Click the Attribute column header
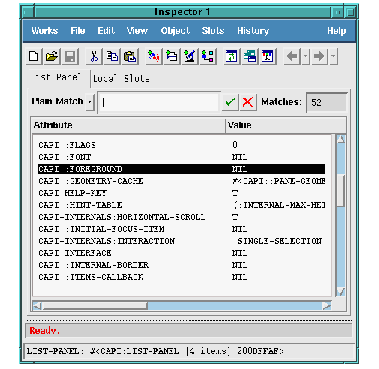This screenshot has width=379, height=369. 129,125
